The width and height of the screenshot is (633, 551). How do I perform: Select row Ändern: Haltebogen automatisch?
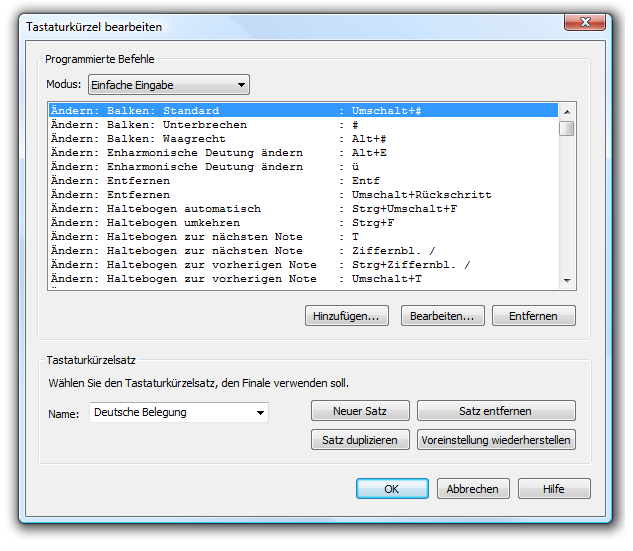[304, 209]
